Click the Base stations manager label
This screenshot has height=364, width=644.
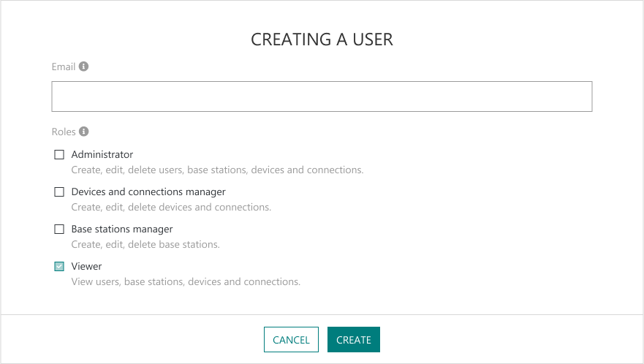[x=122, y=230]
